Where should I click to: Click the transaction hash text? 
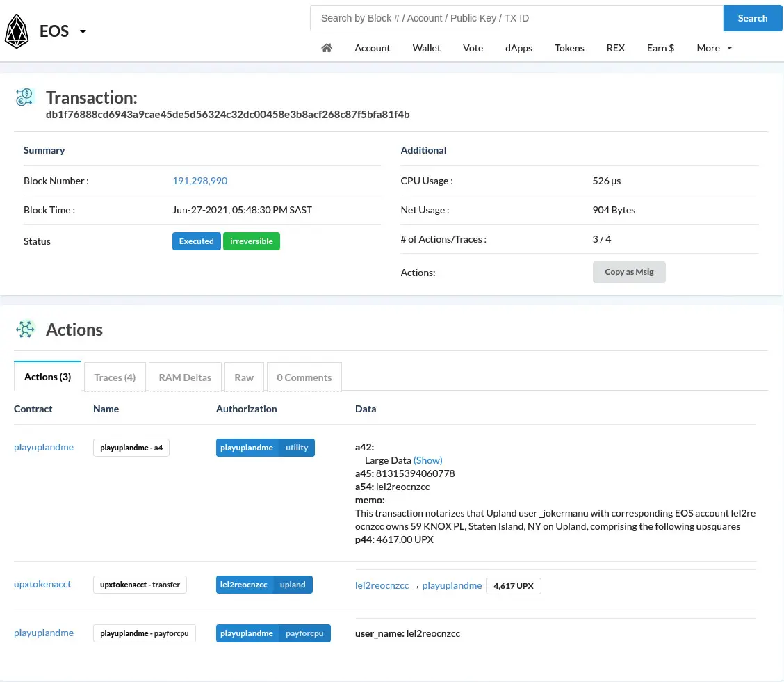tap(227, 115)
